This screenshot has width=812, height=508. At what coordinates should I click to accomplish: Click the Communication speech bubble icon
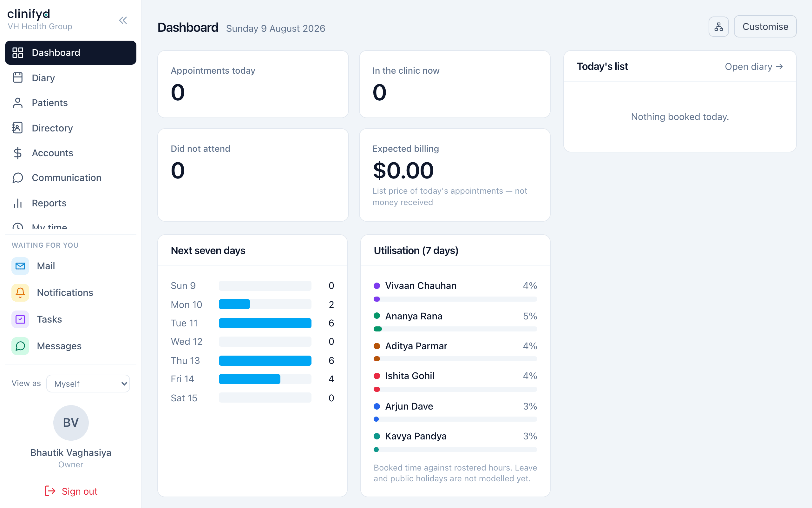coord(18,178)
